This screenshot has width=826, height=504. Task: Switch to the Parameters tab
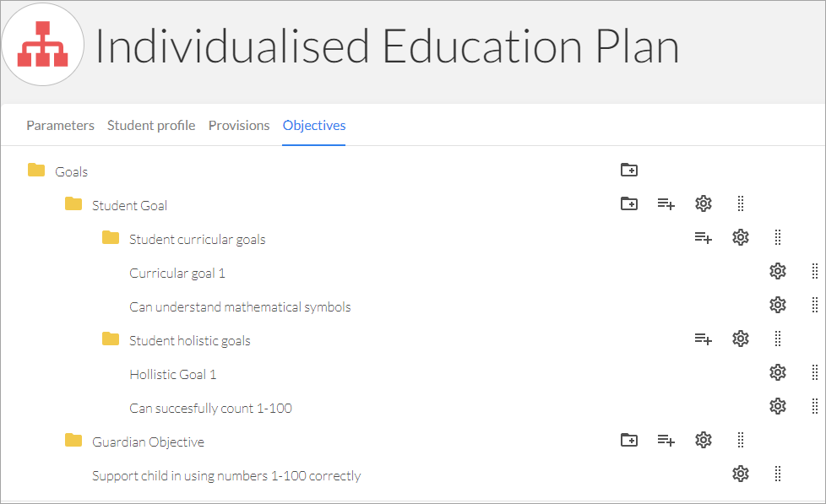[x=61, y=125]
